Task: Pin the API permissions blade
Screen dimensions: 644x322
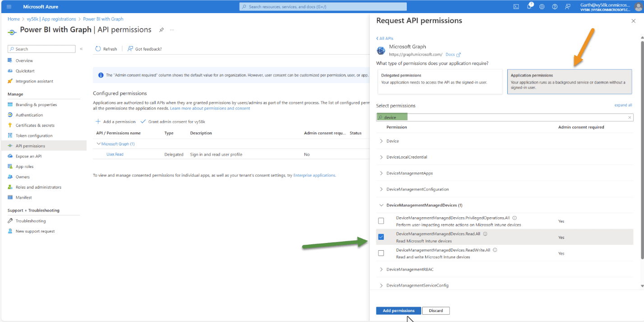Action: (x=161, y=30)
